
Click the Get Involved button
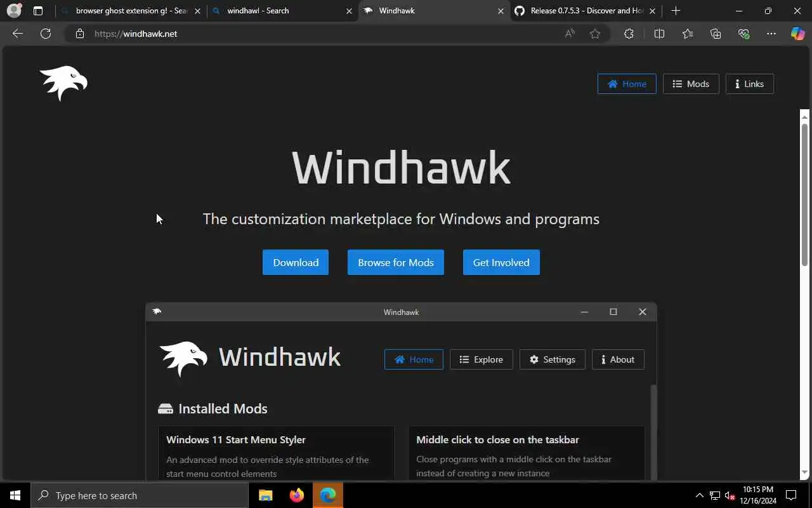coord(501,262)
